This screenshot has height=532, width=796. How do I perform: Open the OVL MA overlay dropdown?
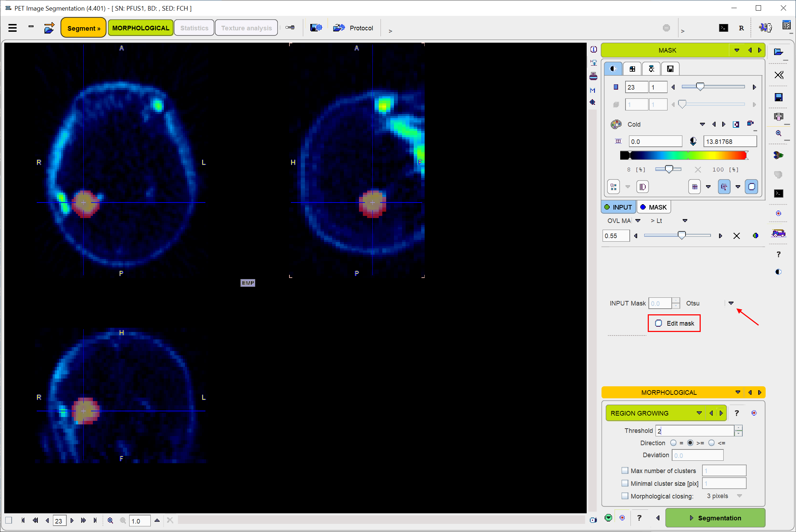click(x=638, y=220)
